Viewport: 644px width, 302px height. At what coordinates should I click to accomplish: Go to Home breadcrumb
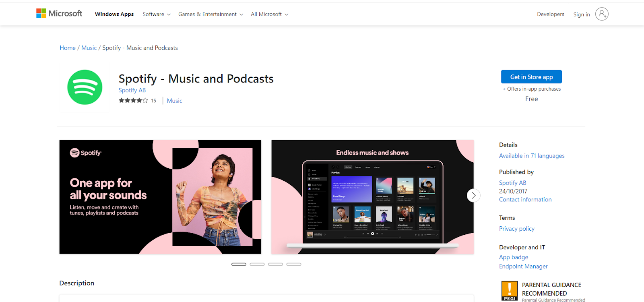click(x=68, y=48)
